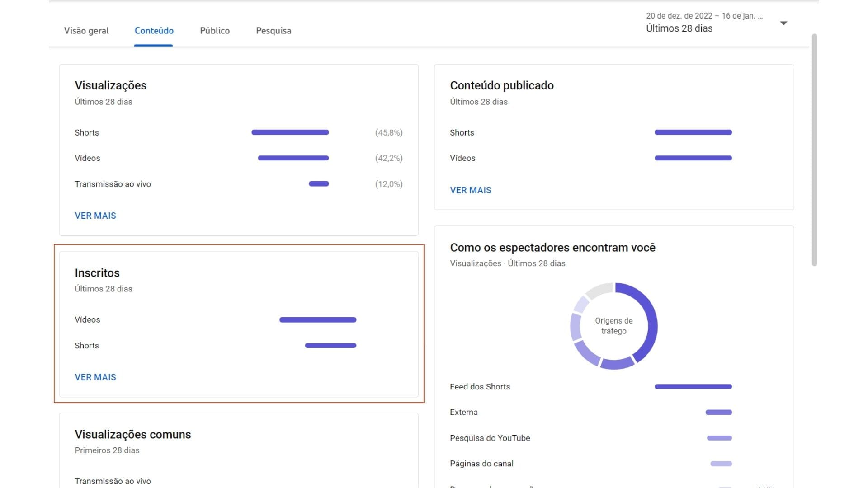The width and height of the screenshot is (868, 488).
Task: Switch to the Visão geral tab
Action: coord(86,31)
